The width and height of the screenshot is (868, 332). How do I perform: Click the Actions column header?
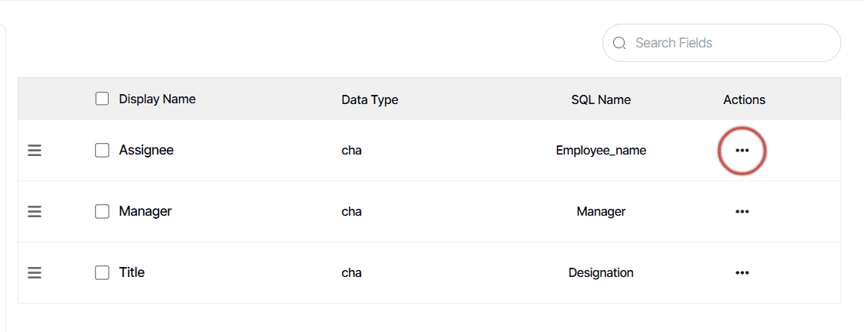(x=744, y=99)
